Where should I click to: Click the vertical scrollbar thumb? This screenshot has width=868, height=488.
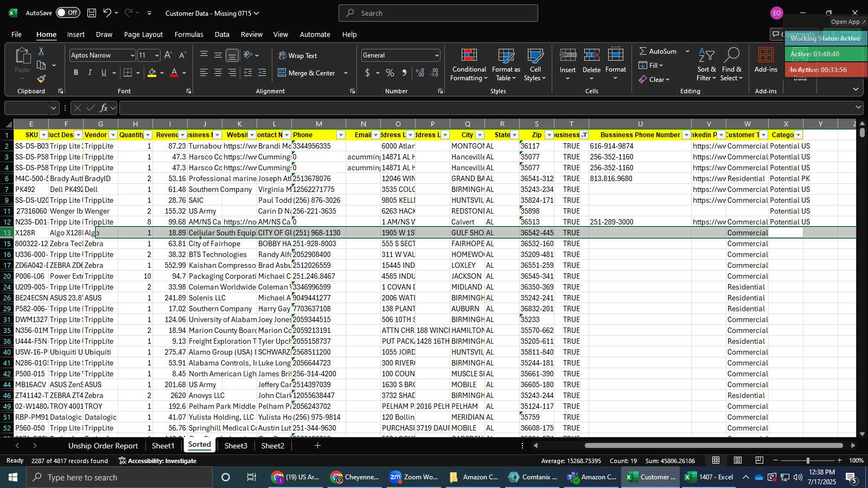point(862,132)
